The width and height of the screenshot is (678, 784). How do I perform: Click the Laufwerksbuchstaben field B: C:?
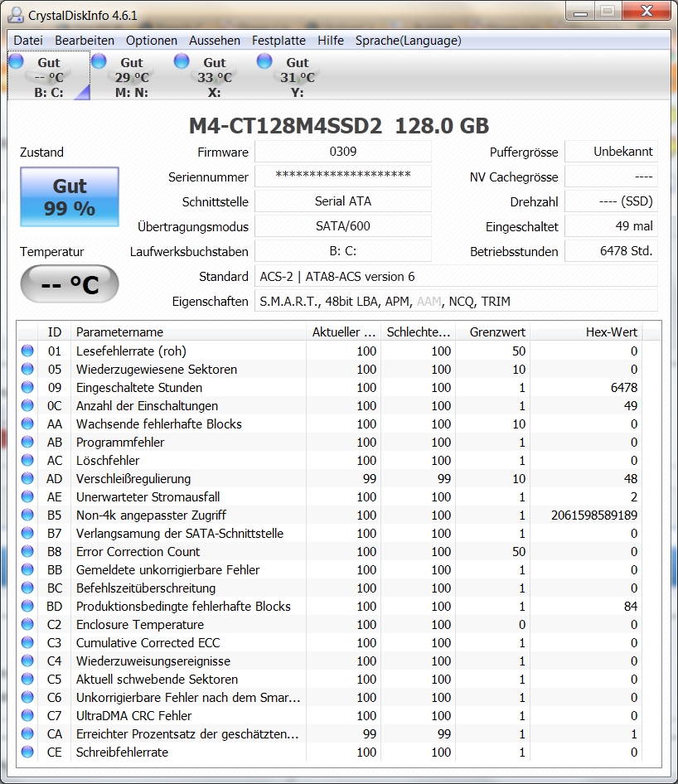343,251
